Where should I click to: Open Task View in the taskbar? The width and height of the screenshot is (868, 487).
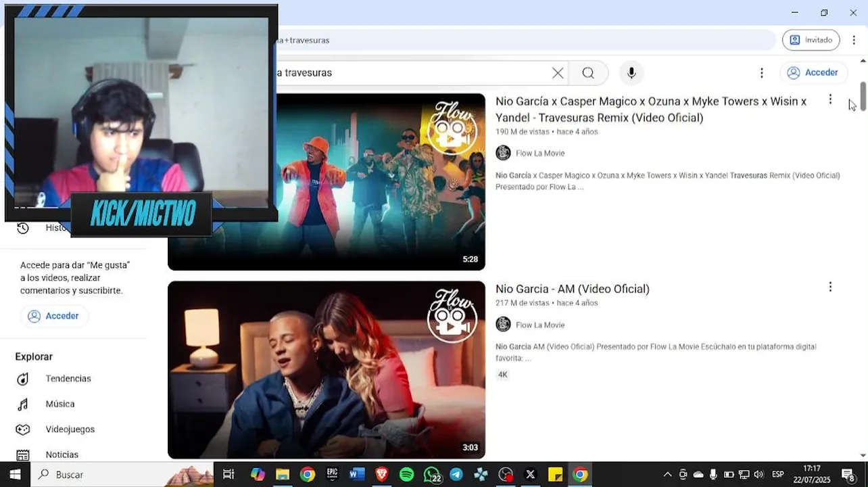coord(228,474)
